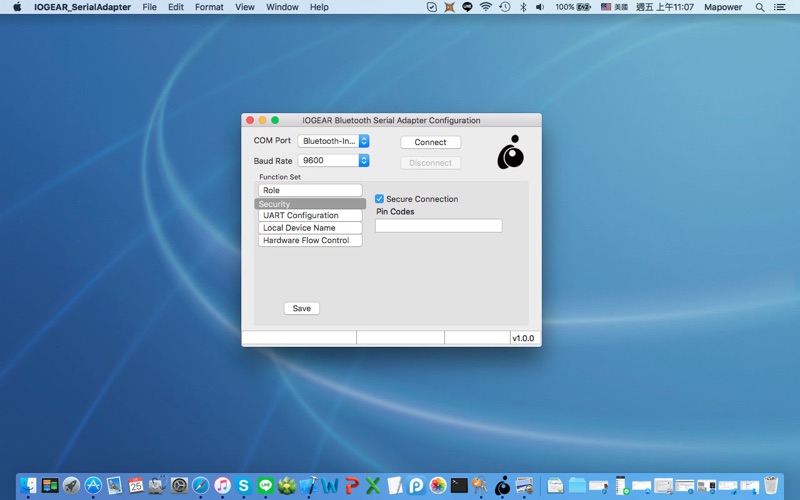
Task: Open the Window menu
Action: pyautogui.click(x=282, y=7)
